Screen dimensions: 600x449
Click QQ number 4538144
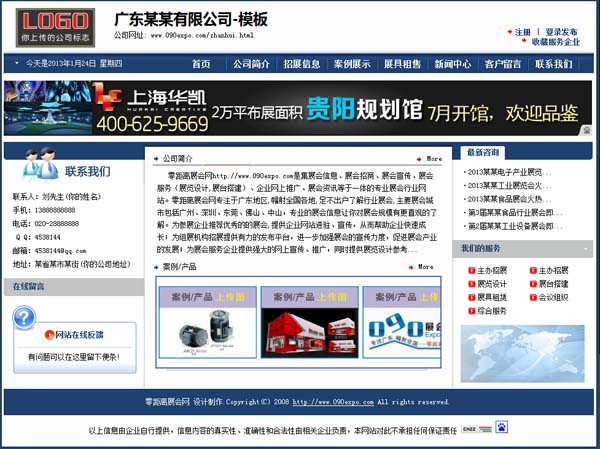tap(47, 237)
